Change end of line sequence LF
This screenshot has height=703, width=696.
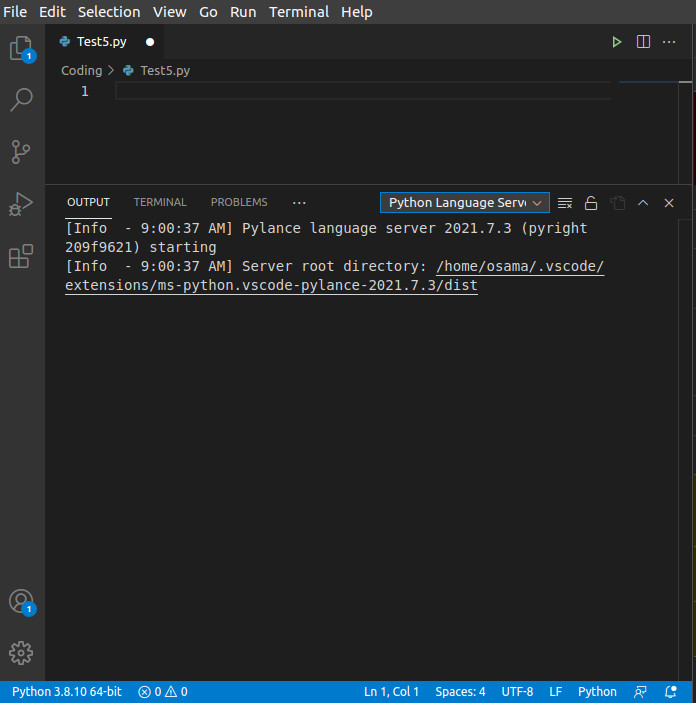coord(555,692)
